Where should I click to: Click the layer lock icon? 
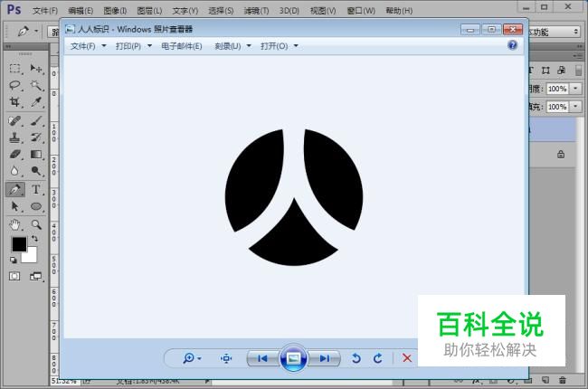click(561, 154)
